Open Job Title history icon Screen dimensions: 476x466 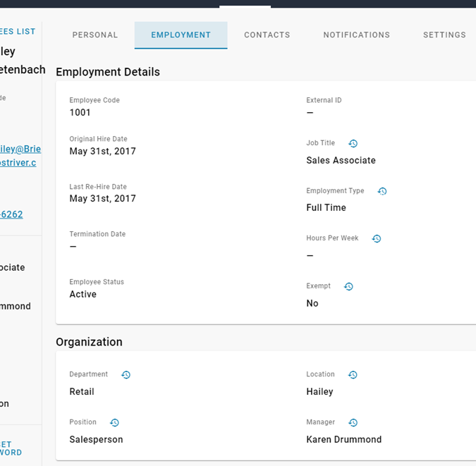point(353,143)
